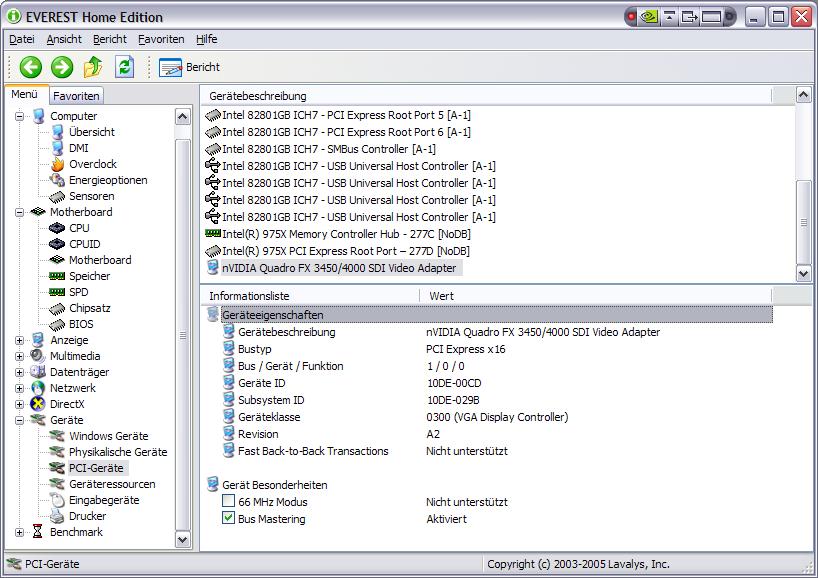
Task: Select nVIDIA Quadro FX 3450/4000 device row
Action: pyautogui.click(x=332, y=268)
